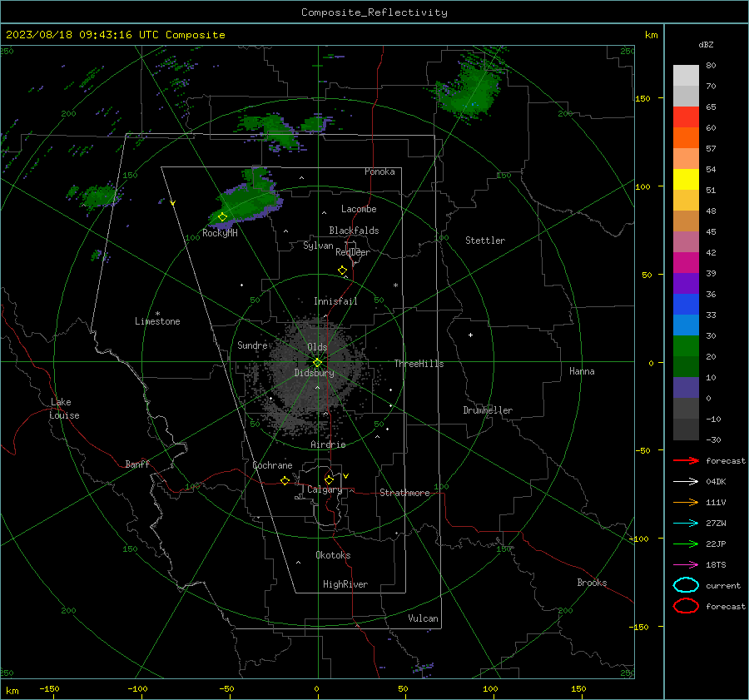Click the red forecast ellipse in legend
Image resolution: width=749 pixels, height=700 pixels.
686,606
